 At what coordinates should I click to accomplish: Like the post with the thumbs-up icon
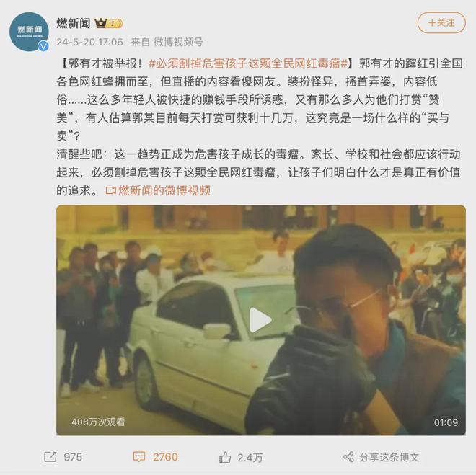pyautogui.click(x=225, y=457)
